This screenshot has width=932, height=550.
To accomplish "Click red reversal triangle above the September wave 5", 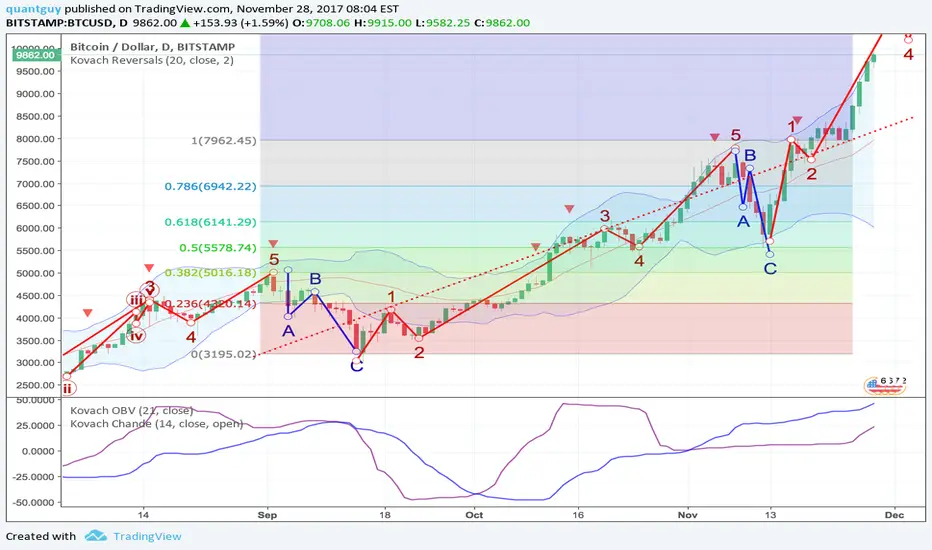I will tap(273, 244).
